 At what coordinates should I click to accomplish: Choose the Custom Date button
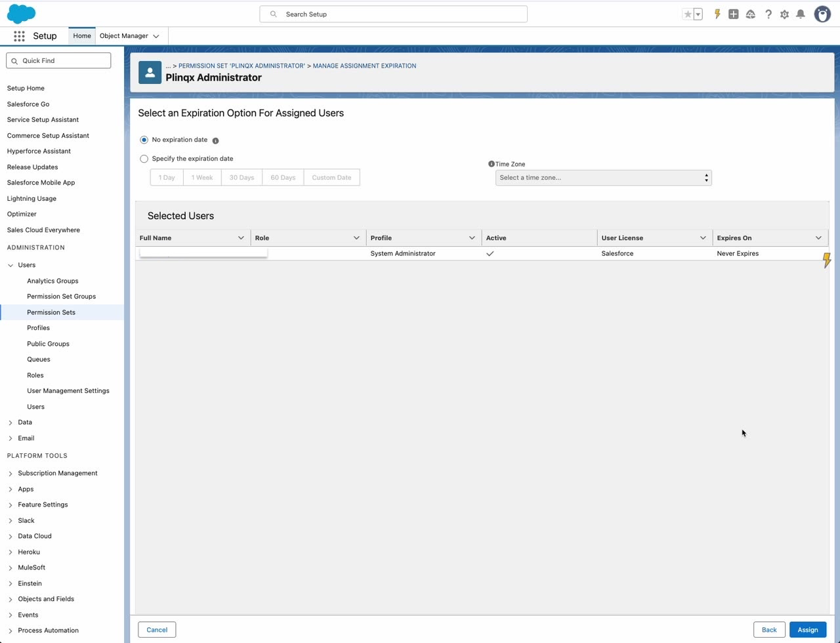(331, 177)
